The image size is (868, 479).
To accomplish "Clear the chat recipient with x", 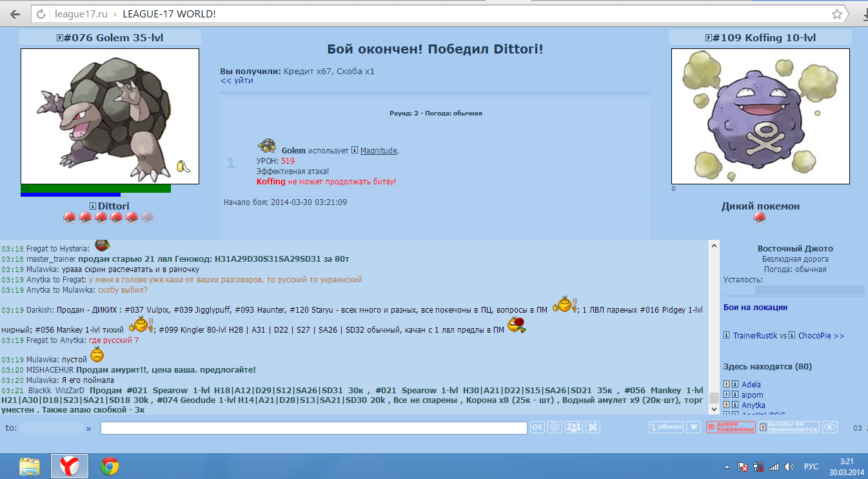I will pyautogui.click(x=89, y=428).
